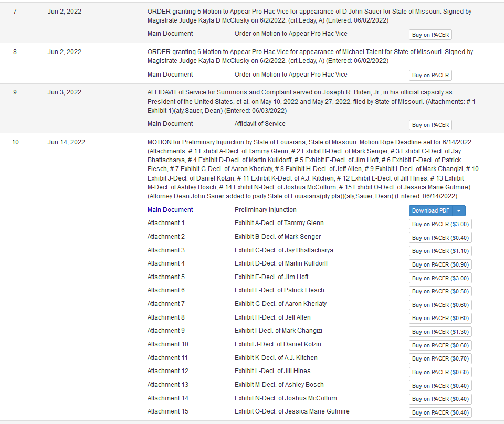The height and width of the screenshot is (424, 504).
Task: Buy Exhibit F-Decl. of Patrick Flesch on PACER
Action: (440, 291)
